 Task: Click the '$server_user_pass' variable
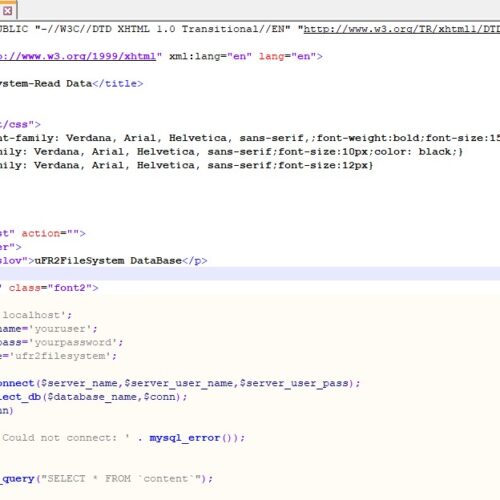(x=294, y=383)
